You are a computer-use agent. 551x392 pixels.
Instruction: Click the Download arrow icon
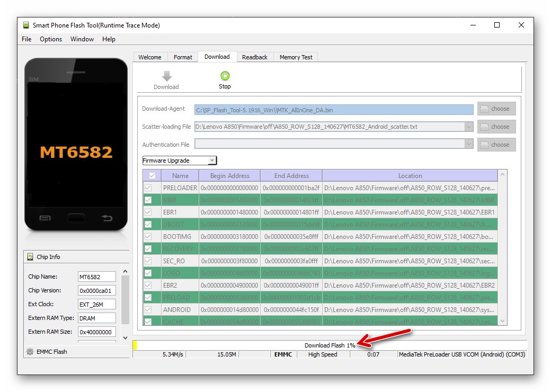click(166, 76)
